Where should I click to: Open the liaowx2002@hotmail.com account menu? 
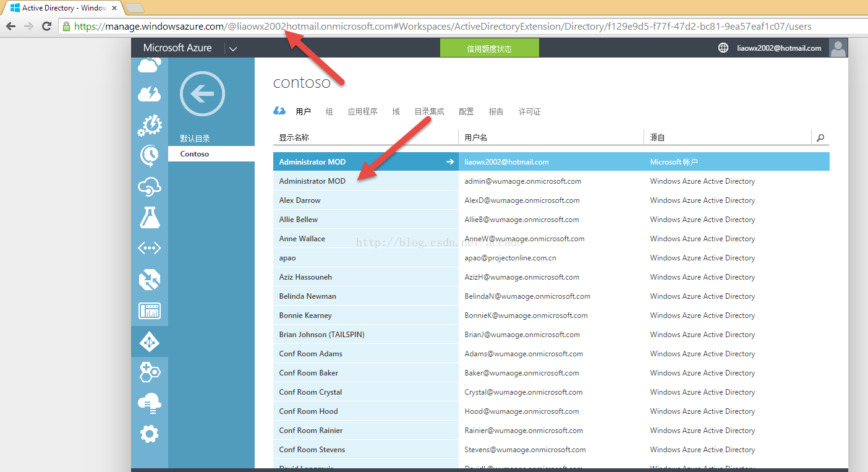[x=779, y=48]
